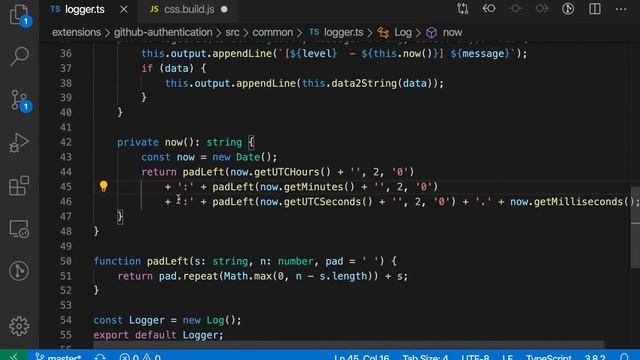Open the GitLens view in activity bar
The width and height of the screenshot is (640, 360).
[x=19, y=271]
